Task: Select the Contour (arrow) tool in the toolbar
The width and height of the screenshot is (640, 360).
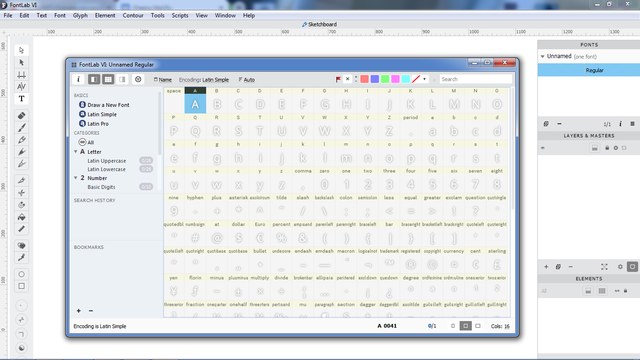Action: pos(22,50)
